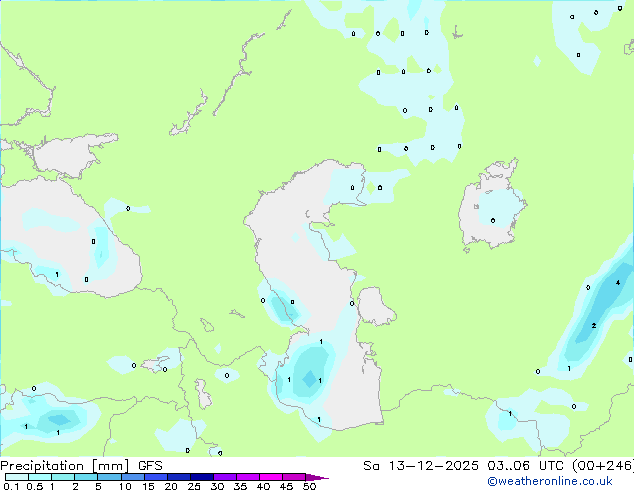Click the 30–35 mm violet legend swatch
The image size is (634, 490).
225,477
